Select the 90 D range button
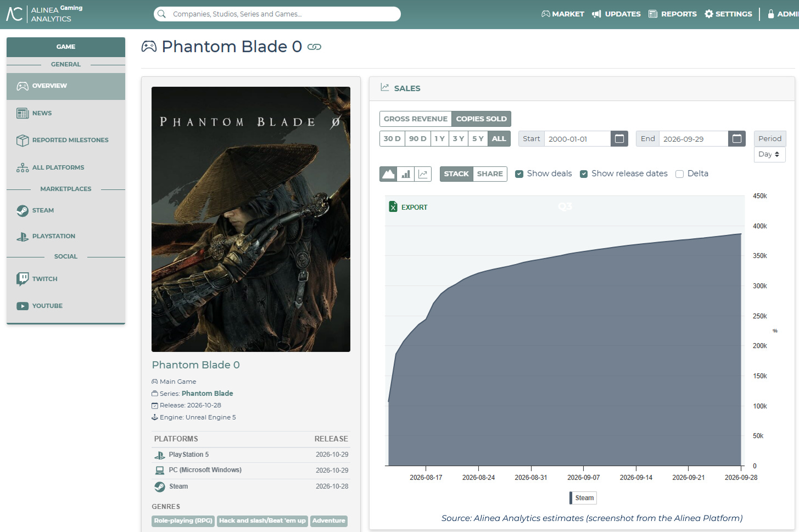 click(418, 139)
